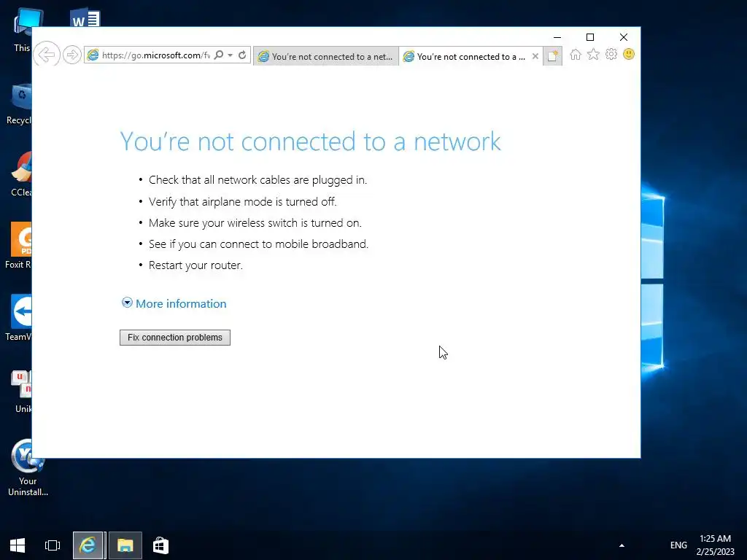
Task: Click text 'Make sure your wireless switch is turned on.'
Action: pyautogui.click(x=255, y=223)
